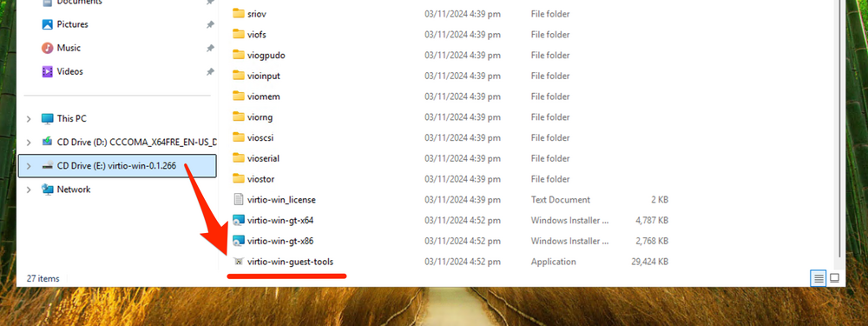Click the Network icon in sidebar
Screen dimensions: 868x326
pyautogui.click(x=48, y=190)
